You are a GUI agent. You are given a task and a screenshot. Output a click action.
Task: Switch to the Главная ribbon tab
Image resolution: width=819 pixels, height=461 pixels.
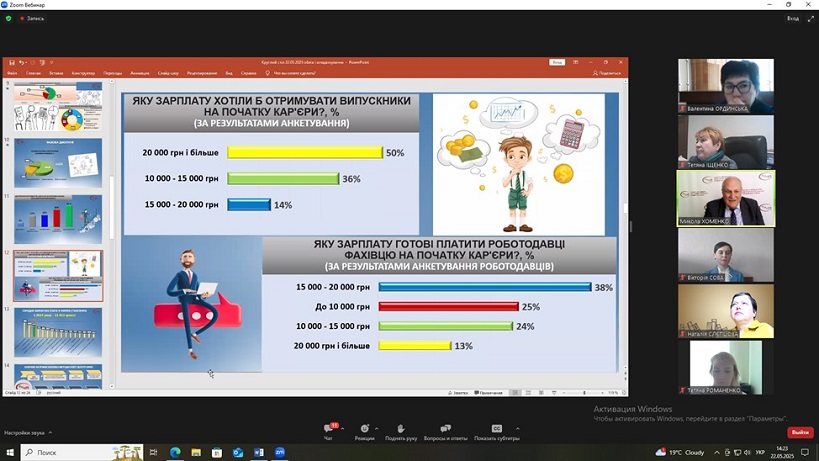click(33, 73)
